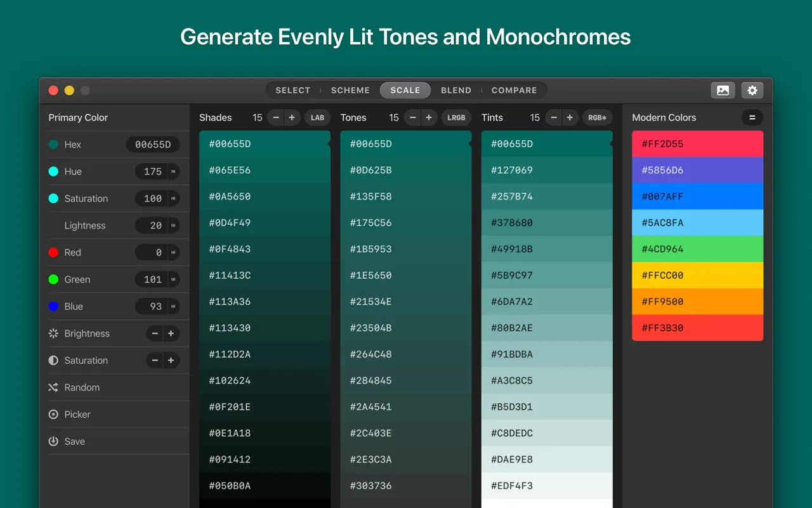
Task: Open the Green value stepper menu
Action: [x=173, y=279]
